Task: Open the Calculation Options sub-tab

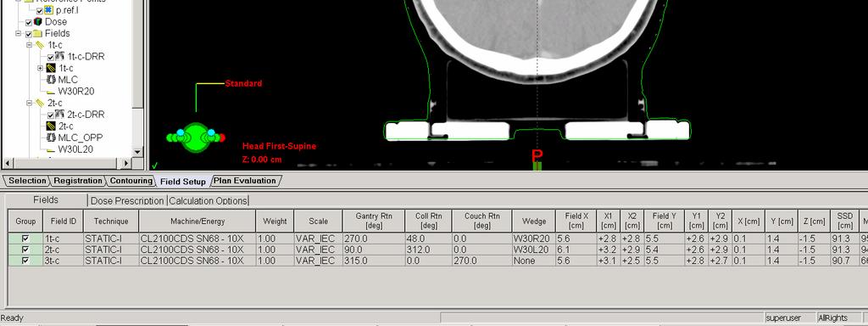Action: click(209, 200)
